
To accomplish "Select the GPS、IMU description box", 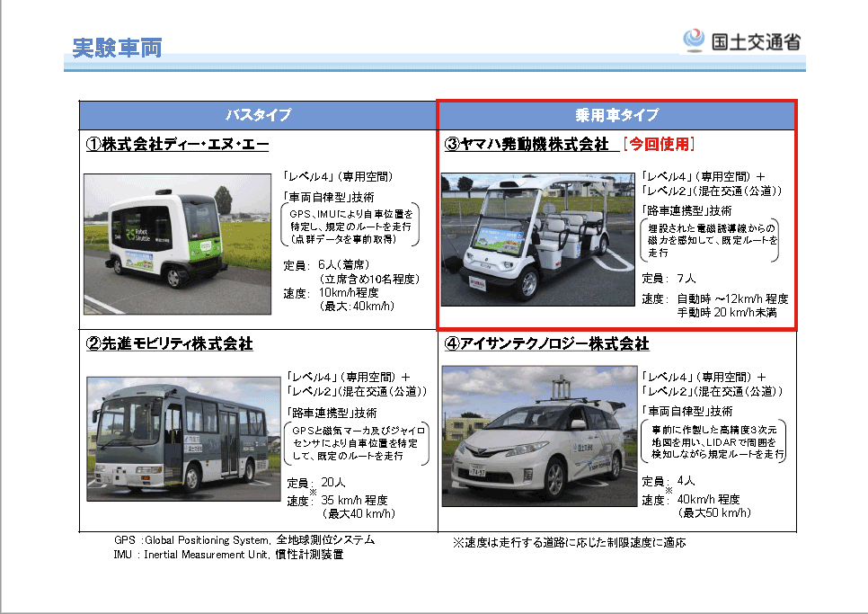I will (351, 227).
